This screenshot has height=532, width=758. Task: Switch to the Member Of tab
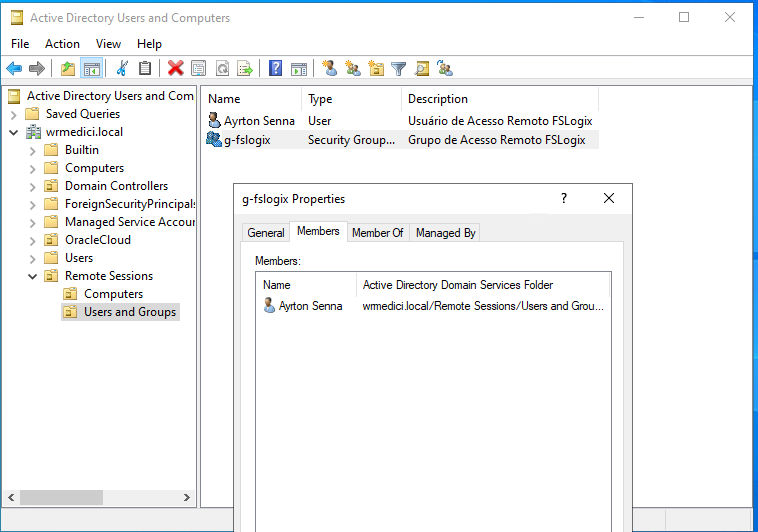pyautogui.click(x=378, y=233)
